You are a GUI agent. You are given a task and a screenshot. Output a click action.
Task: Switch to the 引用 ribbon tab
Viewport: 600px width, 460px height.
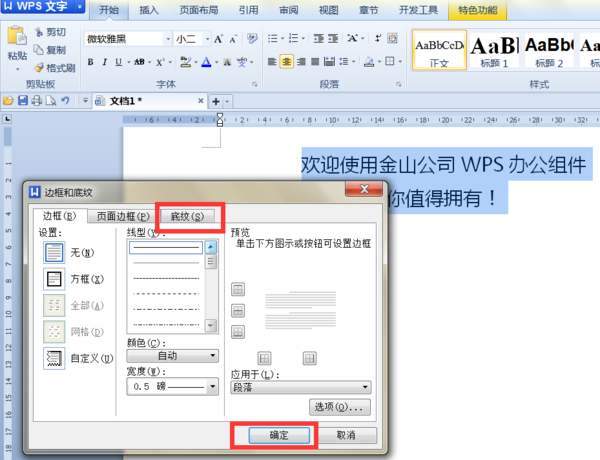(x=248, y=10)
